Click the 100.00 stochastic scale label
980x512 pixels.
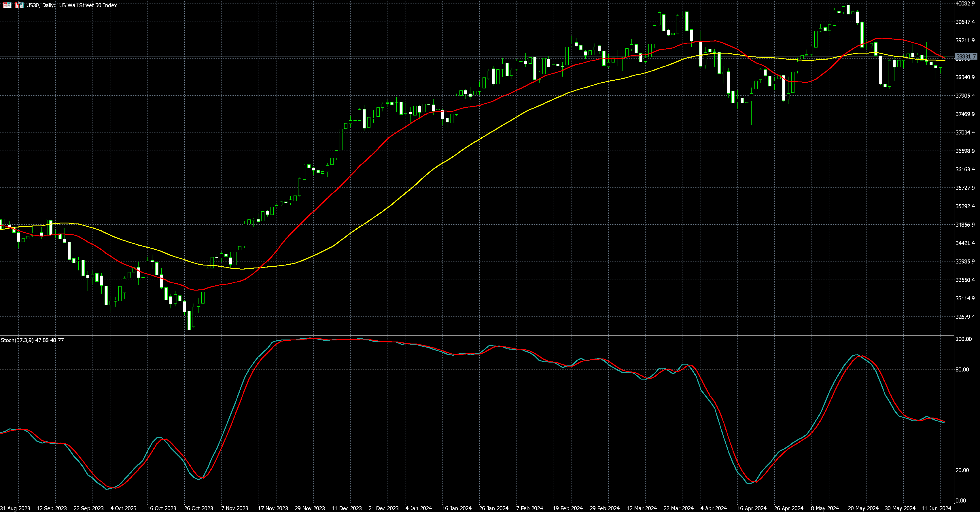pyautogui.click(x=963, y=339)
